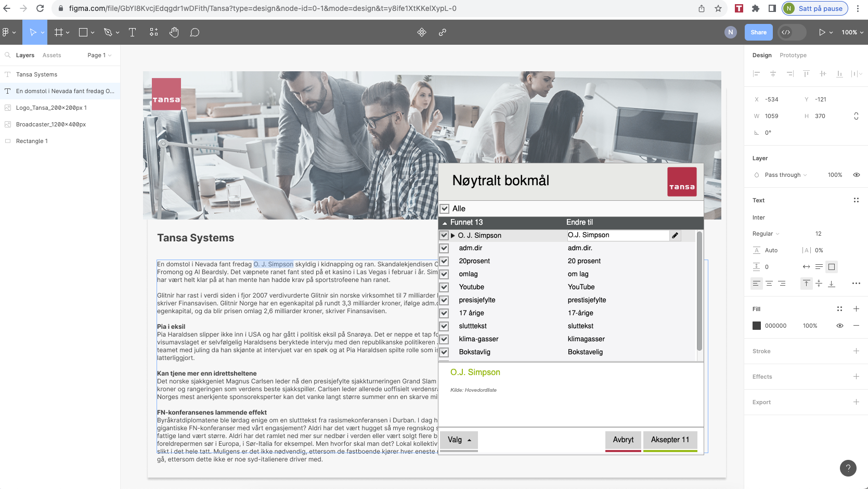Click the align top icon
Screen dimensions: 868x489
(806, 74)
